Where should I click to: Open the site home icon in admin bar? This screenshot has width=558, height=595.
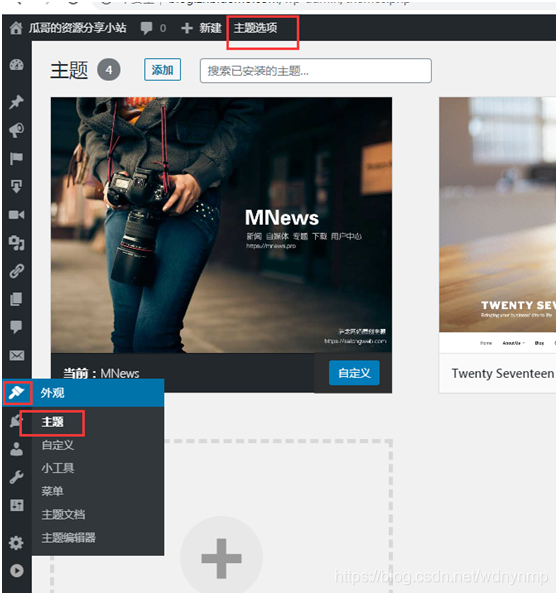(x=16, y=28)
